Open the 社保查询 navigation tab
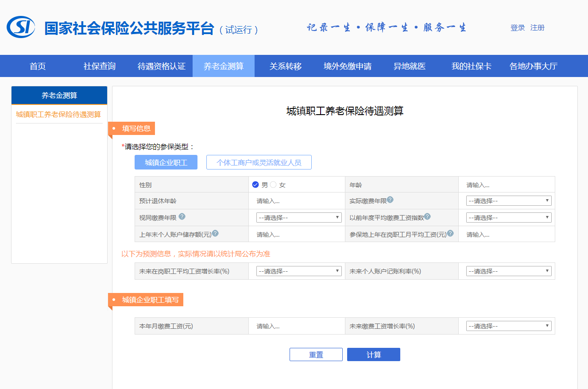 tap(100, 66)
